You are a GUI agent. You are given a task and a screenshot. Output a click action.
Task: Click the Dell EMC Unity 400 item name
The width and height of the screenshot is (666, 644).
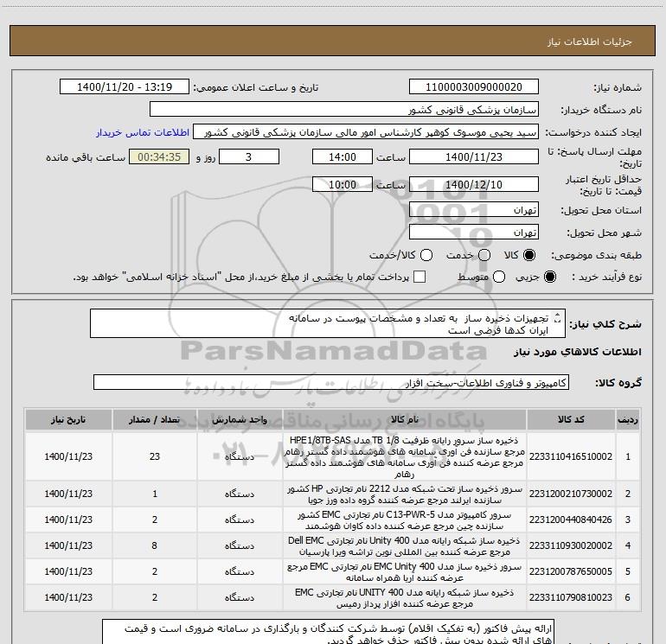405,546
